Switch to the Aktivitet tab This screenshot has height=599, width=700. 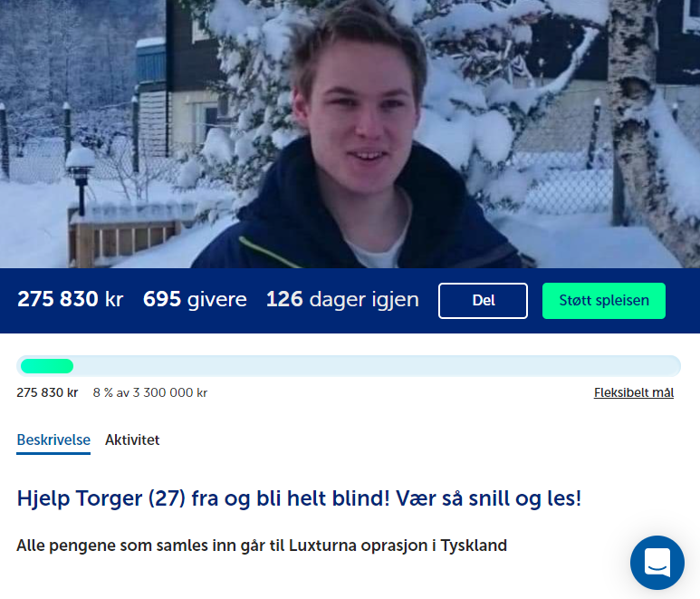(x=132, y=440)
